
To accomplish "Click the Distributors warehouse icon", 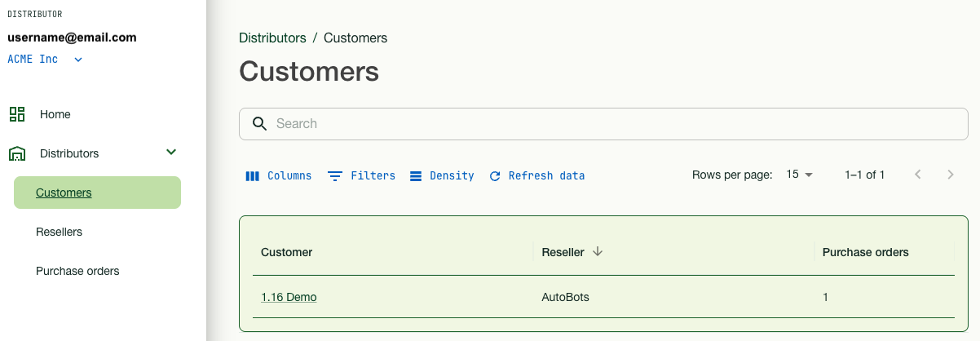I will [x=17, y=153].
